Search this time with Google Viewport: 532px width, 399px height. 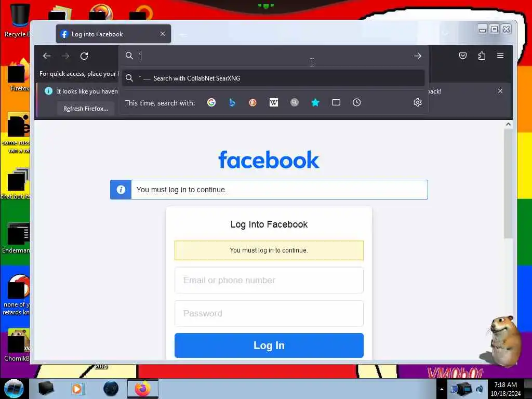[x=211, y=102]
